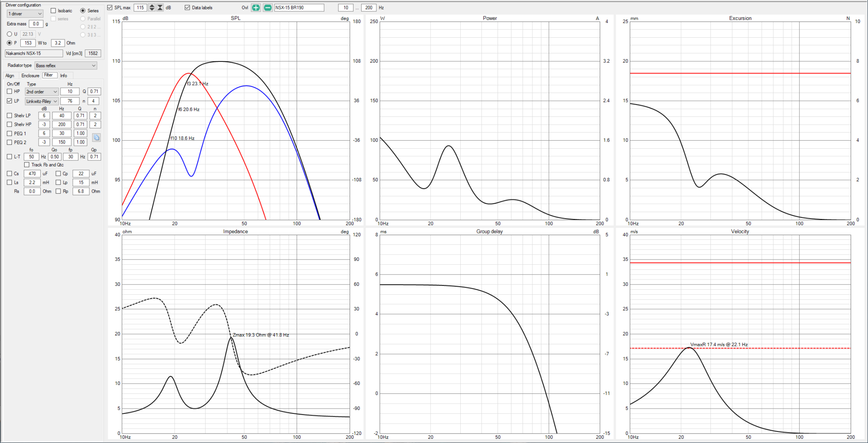
Task: Enable the L-T Linkwitz transform checkbox
Action: pos(9,157)
